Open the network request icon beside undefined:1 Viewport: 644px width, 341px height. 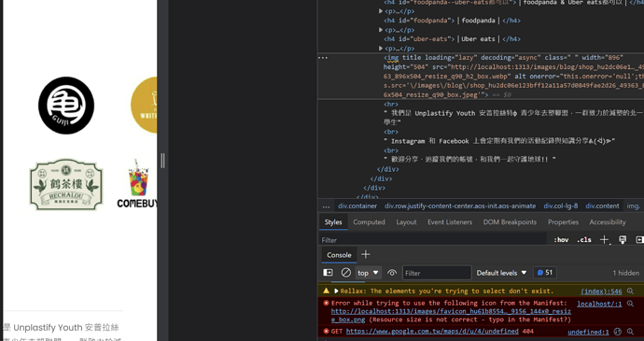617,332
